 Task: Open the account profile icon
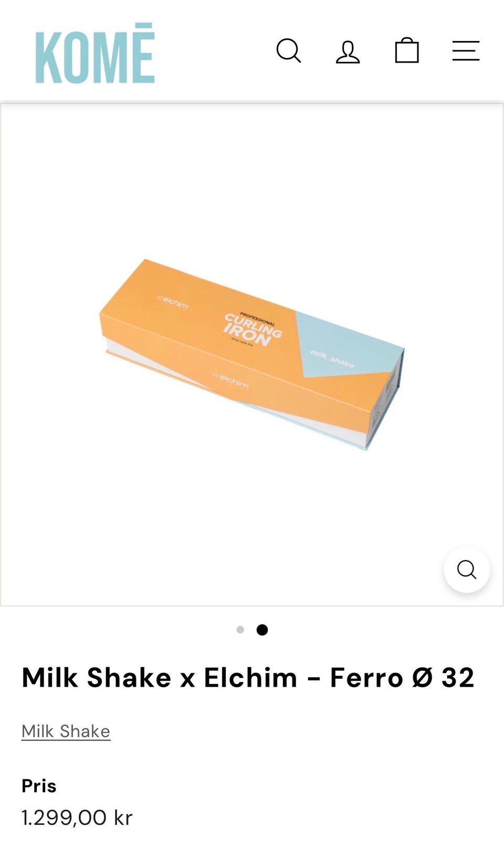348,51
